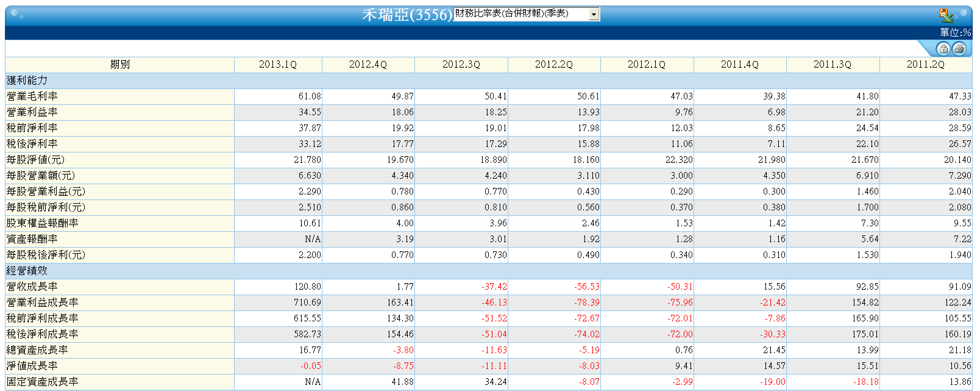Viewport: 980px width, 391px height.
Task: Click the 稅後淨利率 row label
Action: tap(32, 144)
